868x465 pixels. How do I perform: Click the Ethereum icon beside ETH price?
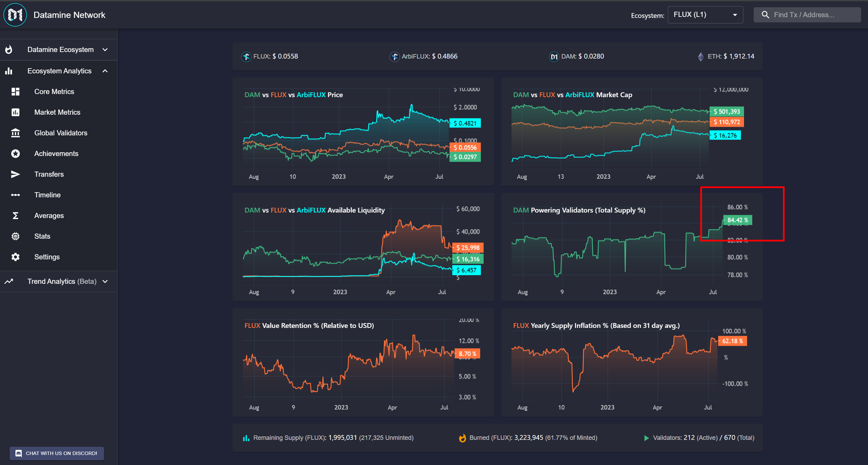tap(701, 56)
